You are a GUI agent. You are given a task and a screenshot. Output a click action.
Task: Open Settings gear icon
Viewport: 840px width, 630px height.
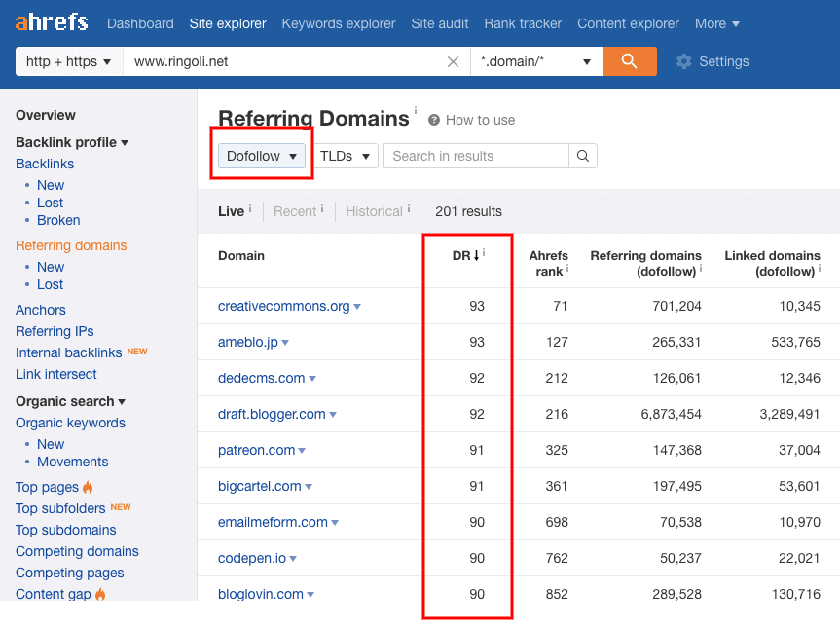[683, 61]
